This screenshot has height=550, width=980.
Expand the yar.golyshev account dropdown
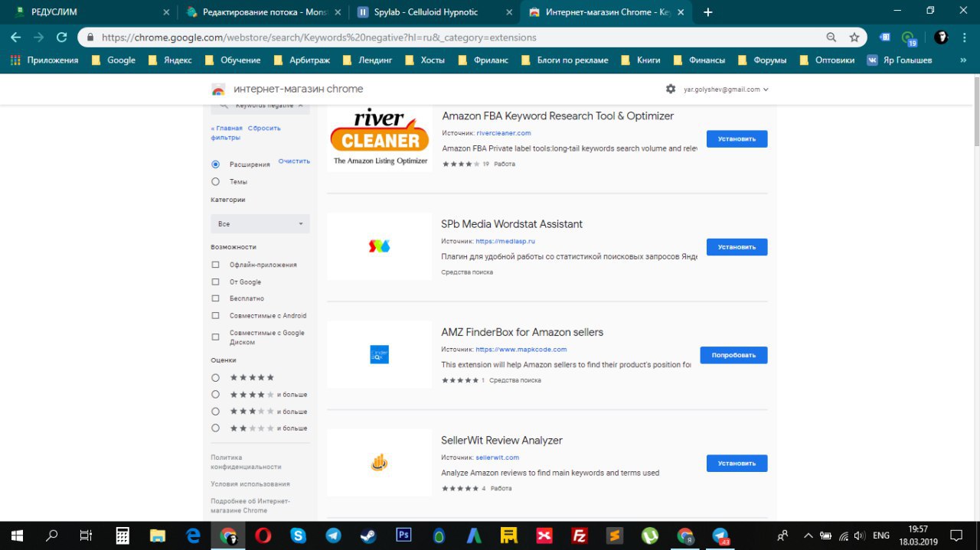point(726,89)
